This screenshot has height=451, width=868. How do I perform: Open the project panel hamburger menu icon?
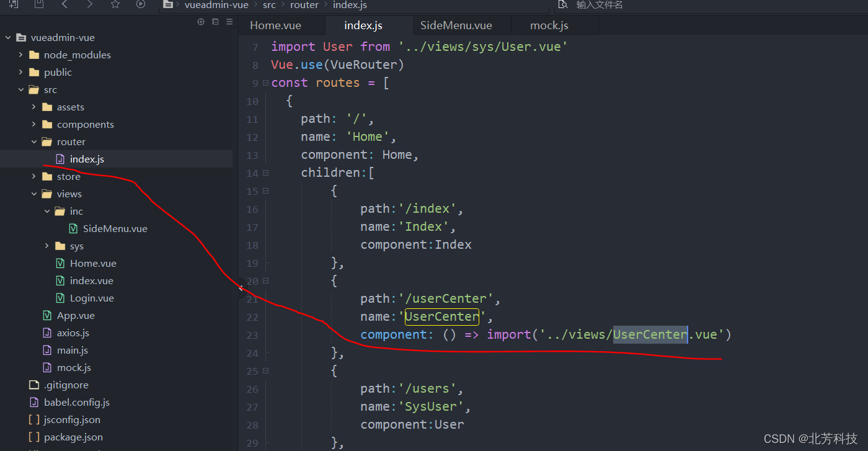[229, 22]
